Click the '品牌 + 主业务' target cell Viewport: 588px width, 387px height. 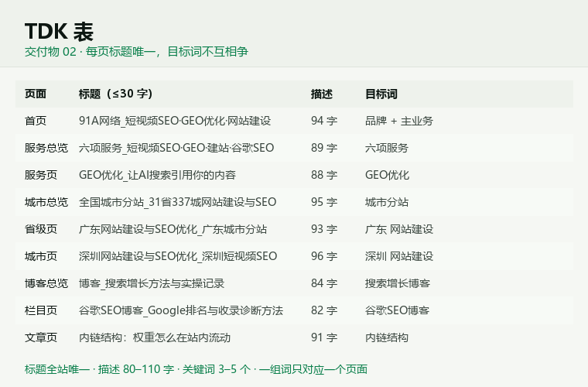click(399, 121)
